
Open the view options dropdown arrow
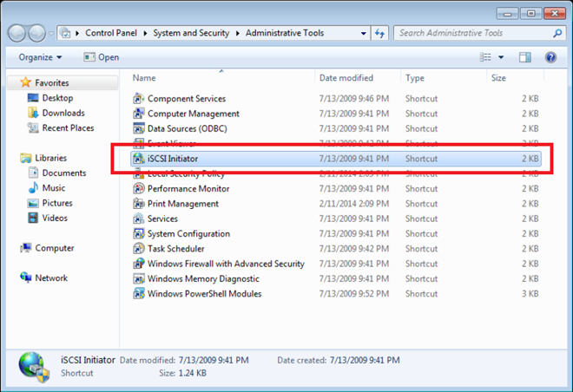pos(501,57)
